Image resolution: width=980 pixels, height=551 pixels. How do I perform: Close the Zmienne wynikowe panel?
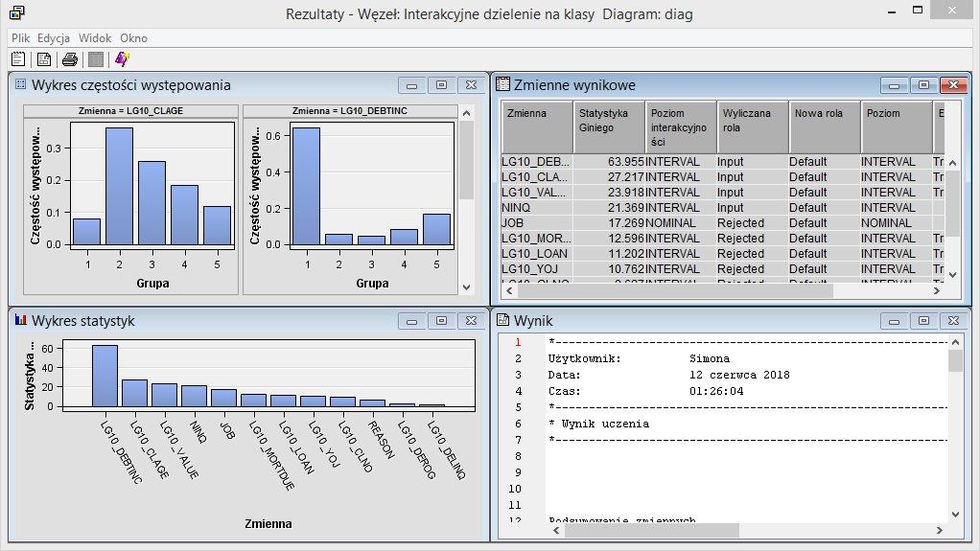tap(954, 85)
